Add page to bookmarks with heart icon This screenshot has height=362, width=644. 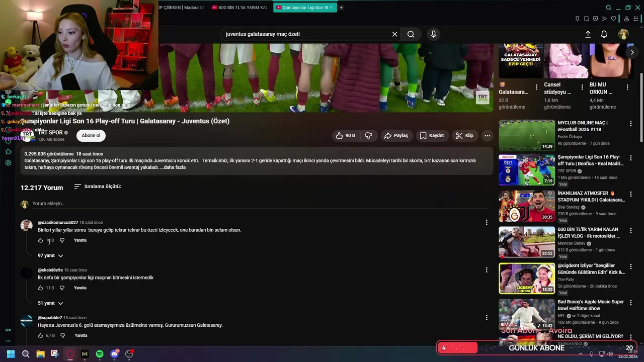[613, 19]
